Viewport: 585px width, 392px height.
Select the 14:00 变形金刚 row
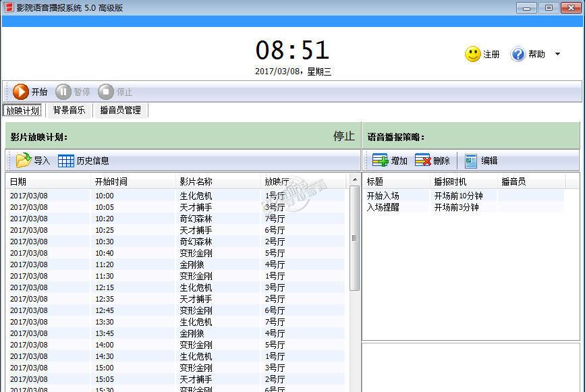coord(176,345)
